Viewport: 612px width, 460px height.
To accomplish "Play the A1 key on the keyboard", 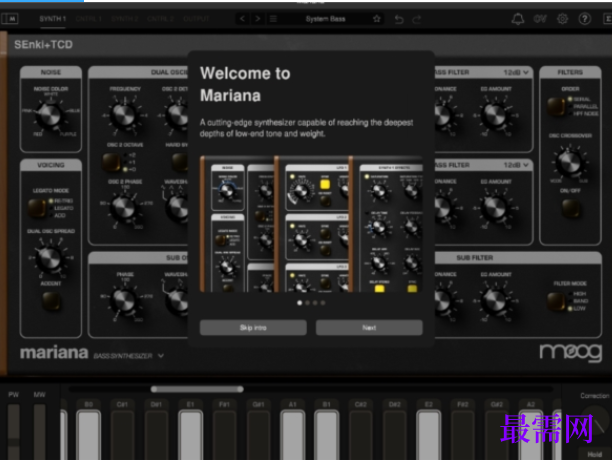I will (292, 433).
